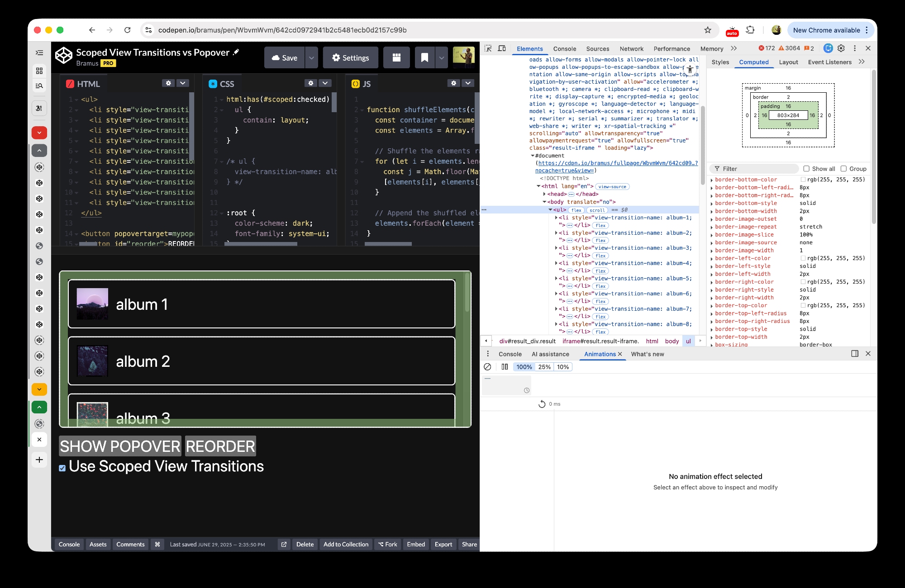Click the DevTools inspect element picker icon

[x=488, y=48]
